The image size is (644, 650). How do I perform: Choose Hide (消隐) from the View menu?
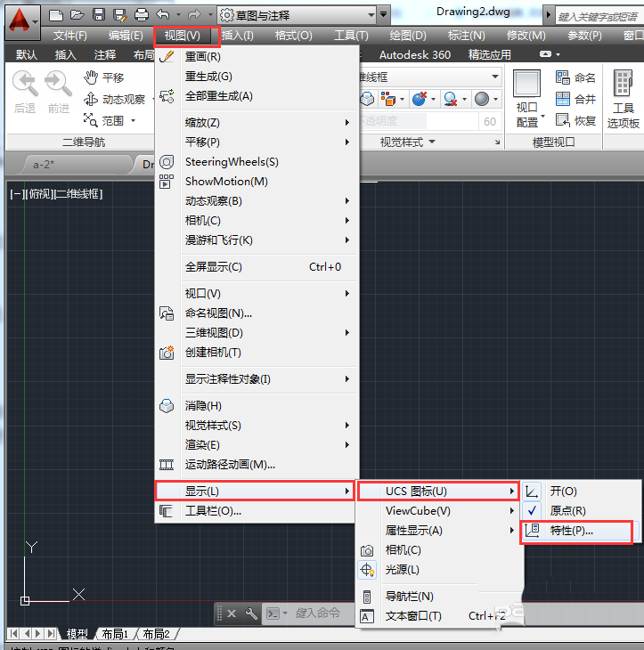click(x=256, y=405)
